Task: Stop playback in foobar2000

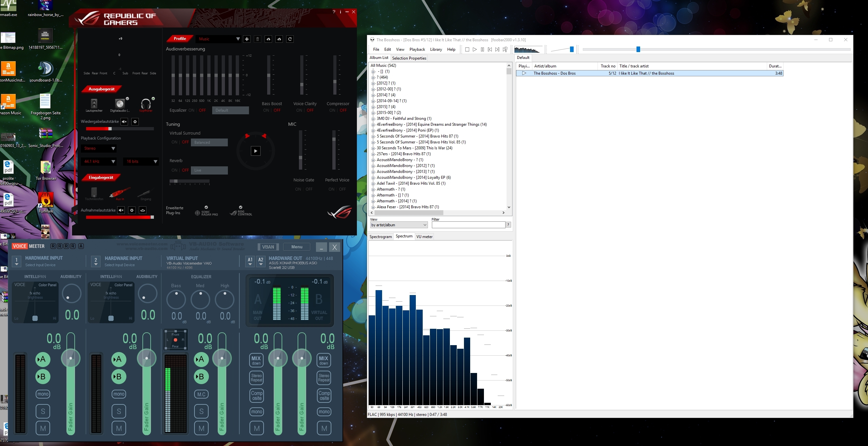Action: coord(467,49)
